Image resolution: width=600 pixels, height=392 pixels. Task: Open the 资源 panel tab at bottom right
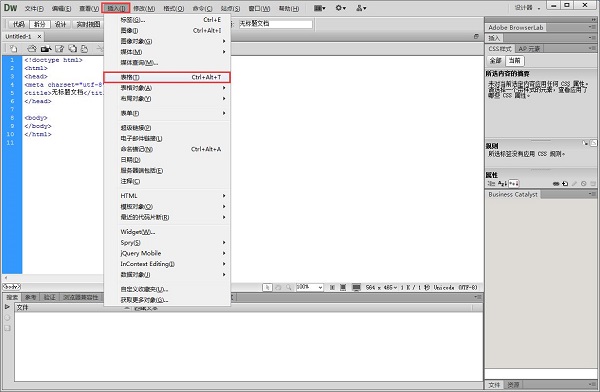(x=513, y=385)
